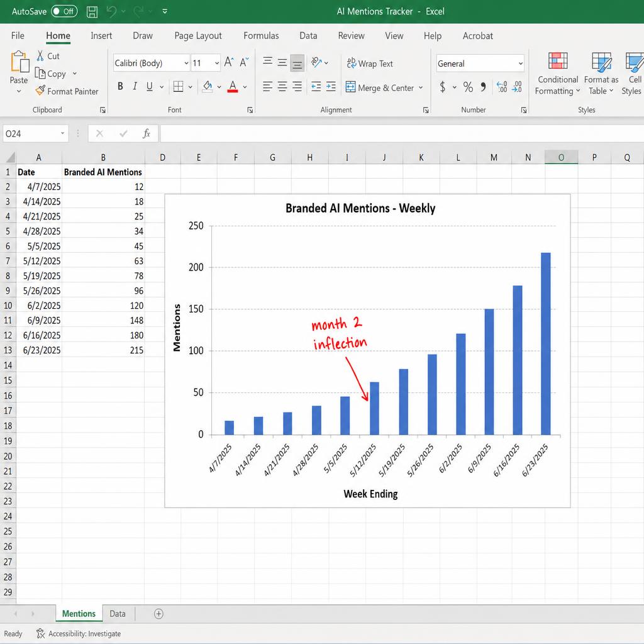Switch to the Data sheet tab

tap(118, 614)
